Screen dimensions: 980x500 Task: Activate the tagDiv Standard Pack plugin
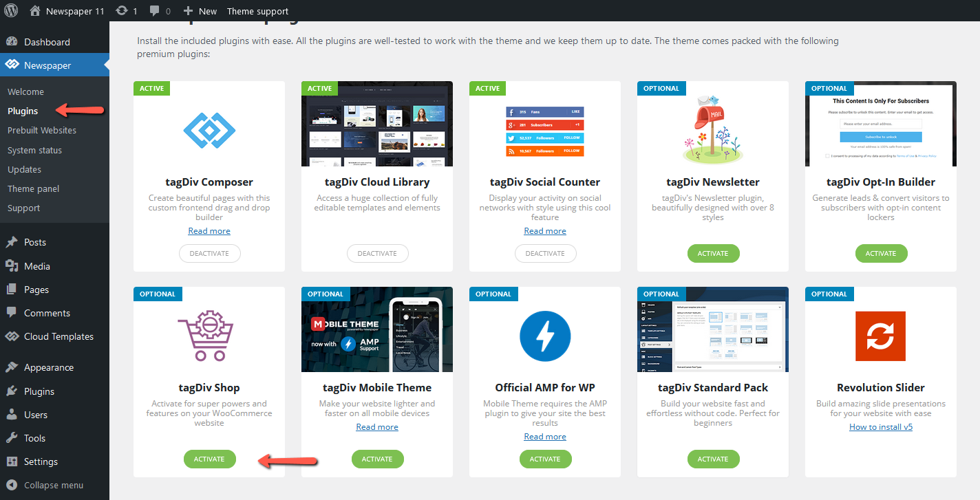click(713, 459)
